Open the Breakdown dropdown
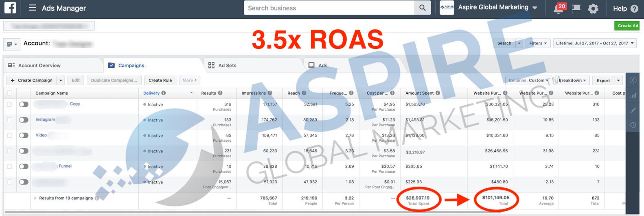Screen dimensions: 644x216 click(572, 80)
